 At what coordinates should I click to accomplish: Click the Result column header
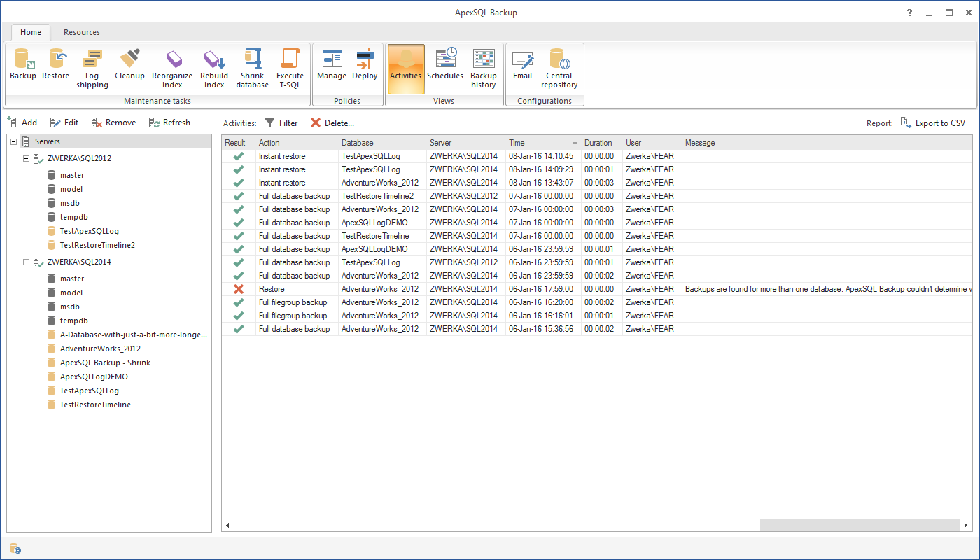click(x=239, y=143)
